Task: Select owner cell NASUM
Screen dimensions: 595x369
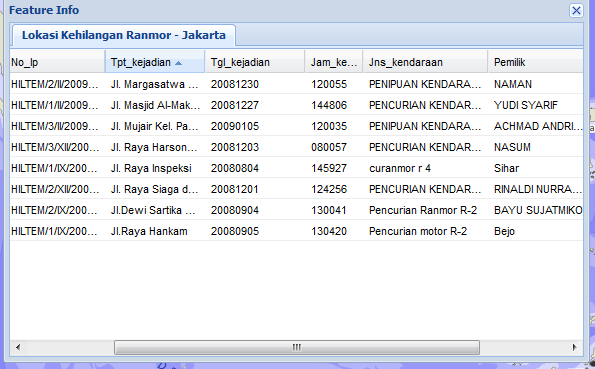Action: (512, 147)
